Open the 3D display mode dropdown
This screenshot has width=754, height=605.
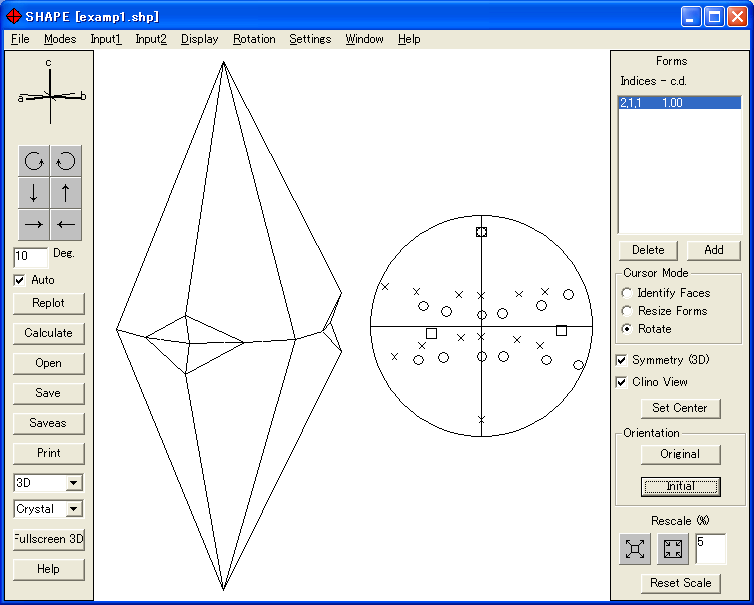pyautogui.click(x=74, y=482)
